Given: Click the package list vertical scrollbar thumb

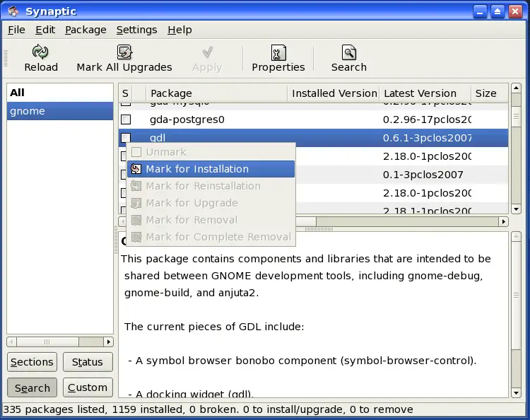Looking at the screenshot, I should click(516, 116).
